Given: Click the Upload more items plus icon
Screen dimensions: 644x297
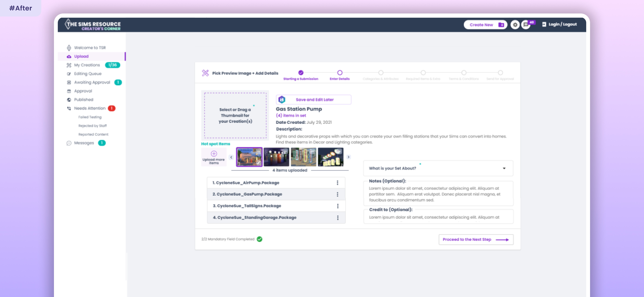Looking at the screenshot, I should pyautogui.click(x=214, y=153).
